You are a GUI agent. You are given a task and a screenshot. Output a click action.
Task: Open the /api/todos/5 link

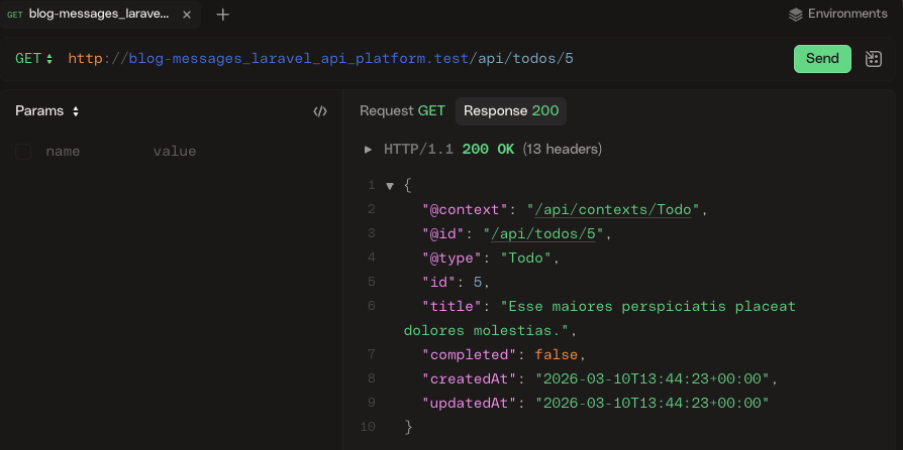click(x=542, y=234)
